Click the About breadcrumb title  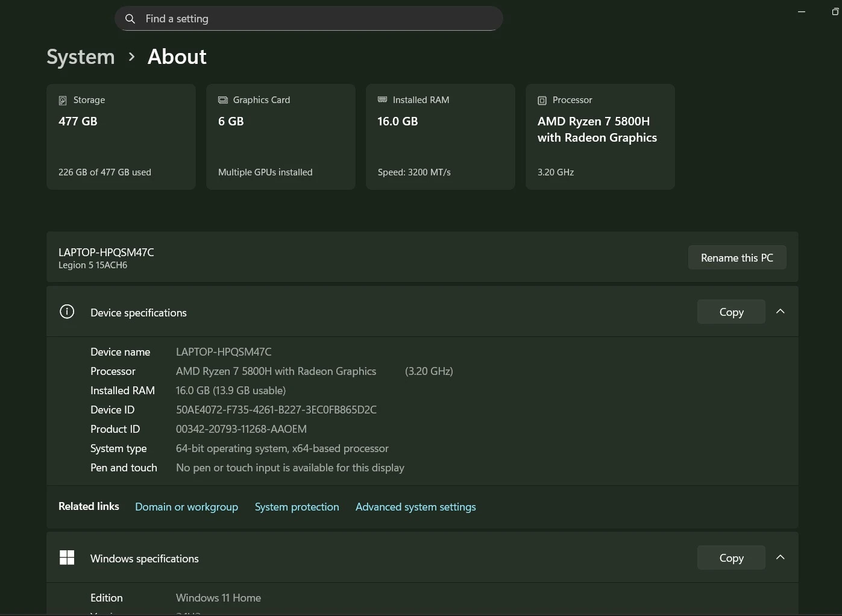click(x=177, y=57)
